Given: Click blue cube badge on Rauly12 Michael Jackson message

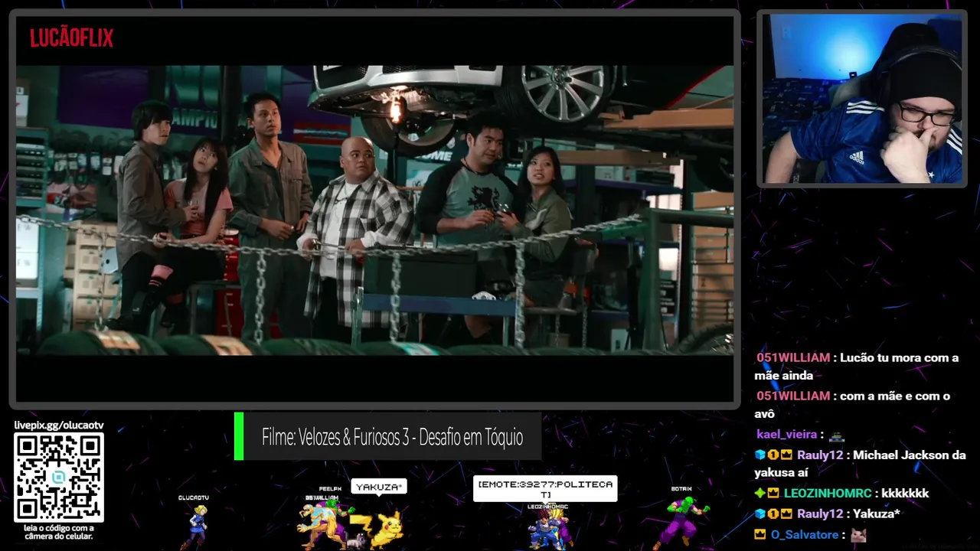Looking at the screenshot, I should [759, 455].
